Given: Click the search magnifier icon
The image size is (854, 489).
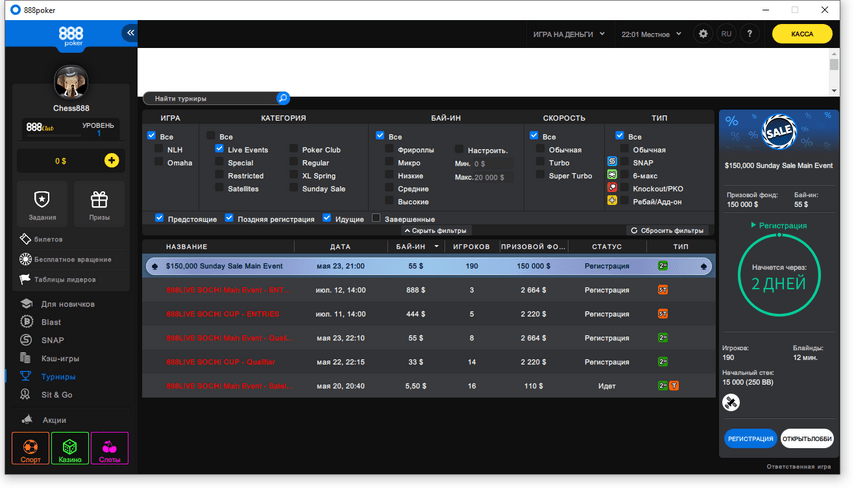Looking at the screenshot, I should [x=283, y=98].
